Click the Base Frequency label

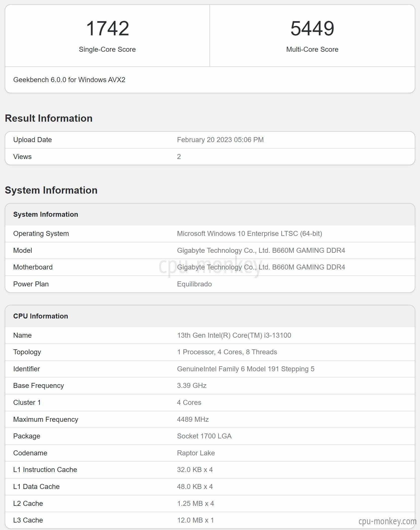click(x=39, y=386)
